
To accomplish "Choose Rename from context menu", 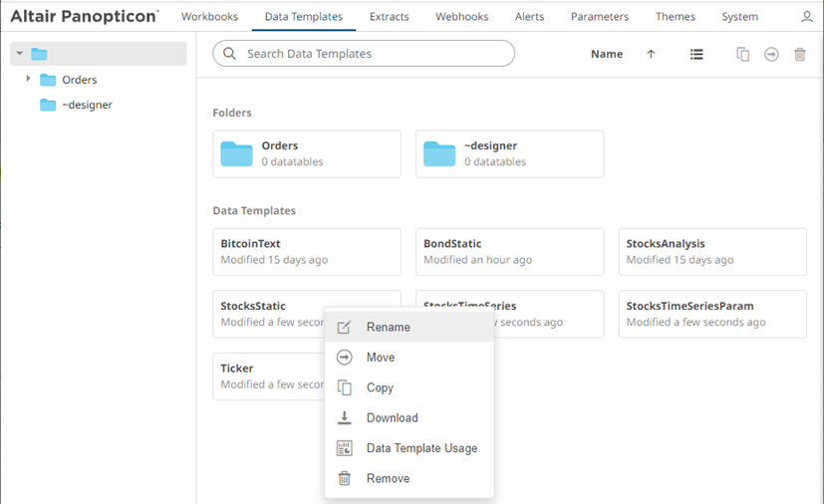I will pyautogui.click(x=388, y=327).
